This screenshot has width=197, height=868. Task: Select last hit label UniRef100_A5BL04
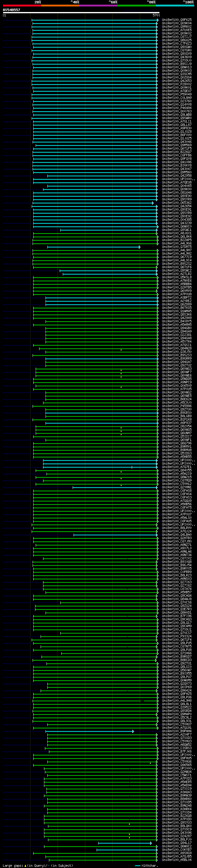177,860
